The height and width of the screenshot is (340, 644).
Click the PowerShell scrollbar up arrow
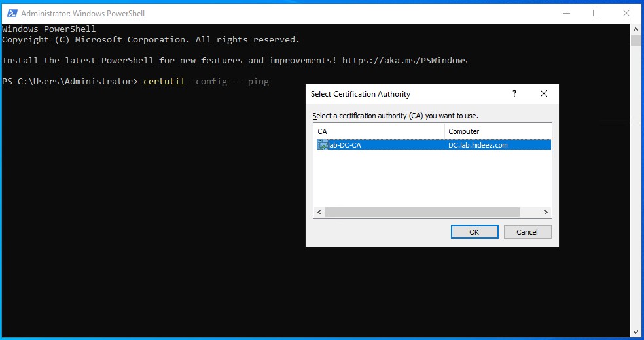(635, 29)
